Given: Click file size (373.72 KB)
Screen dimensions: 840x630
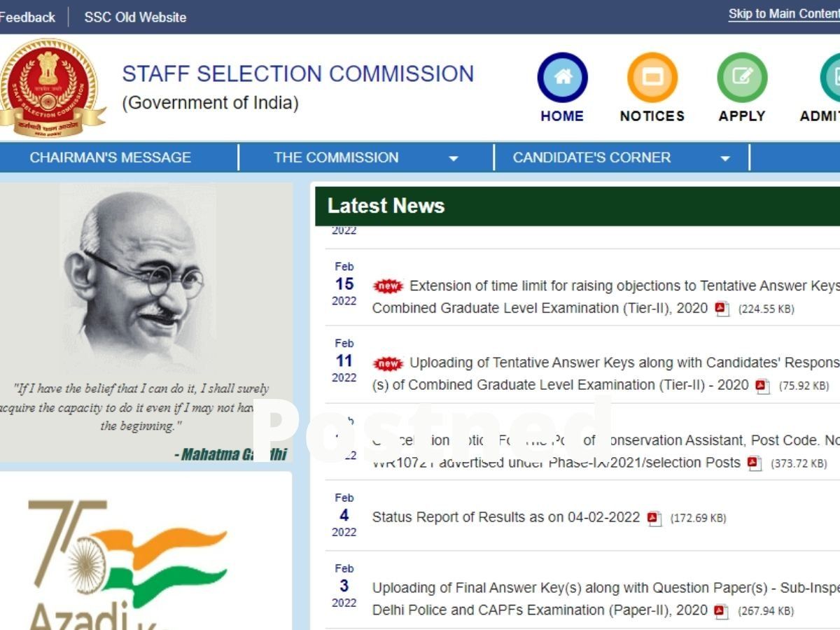Looking at the screenshot, I should 799,463.
